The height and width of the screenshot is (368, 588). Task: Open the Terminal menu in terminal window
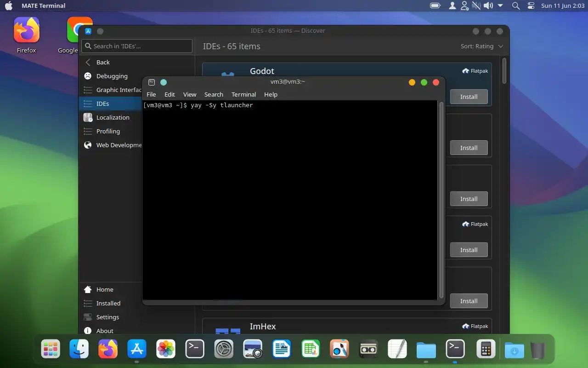pos(243,94)
